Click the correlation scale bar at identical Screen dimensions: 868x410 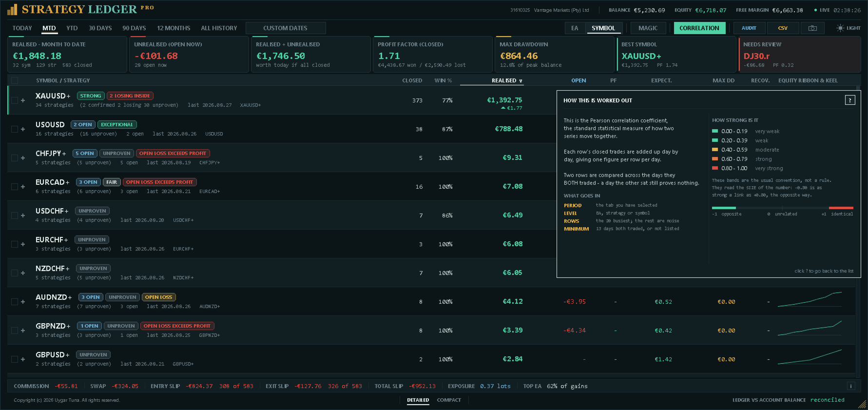[x=841, y=208]
